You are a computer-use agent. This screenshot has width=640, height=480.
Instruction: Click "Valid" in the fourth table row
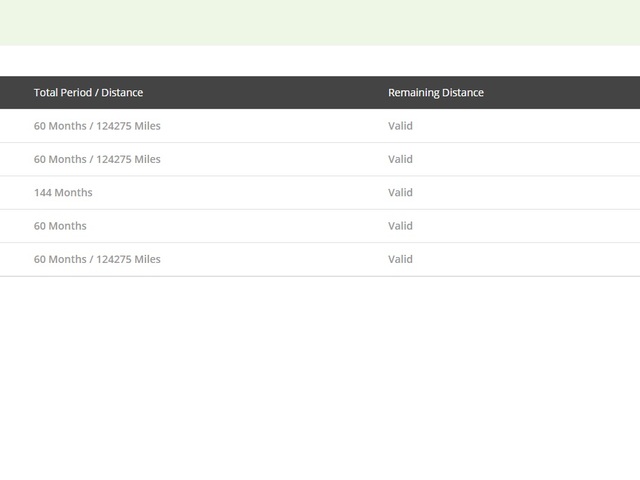coord(400,226)
